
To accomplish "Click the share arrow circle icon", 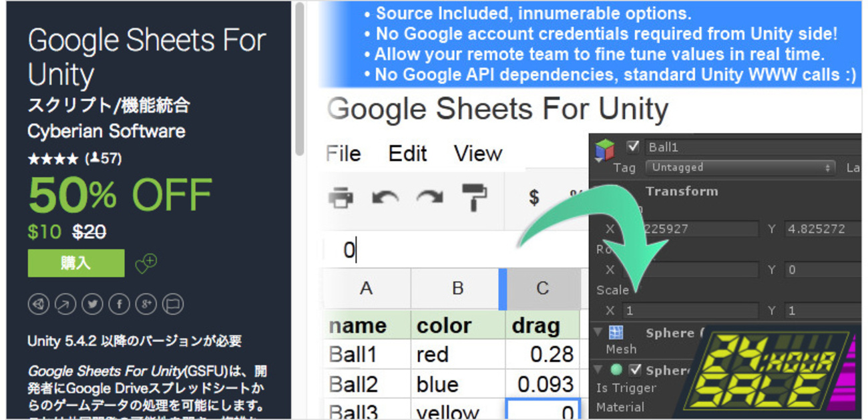I will point(65,304).
